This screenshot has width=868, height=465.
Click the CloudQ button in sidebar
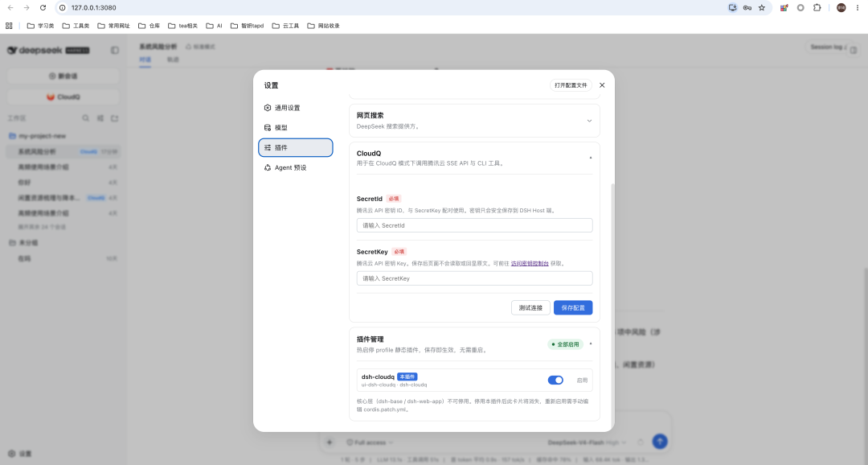(x=63, y=97)
